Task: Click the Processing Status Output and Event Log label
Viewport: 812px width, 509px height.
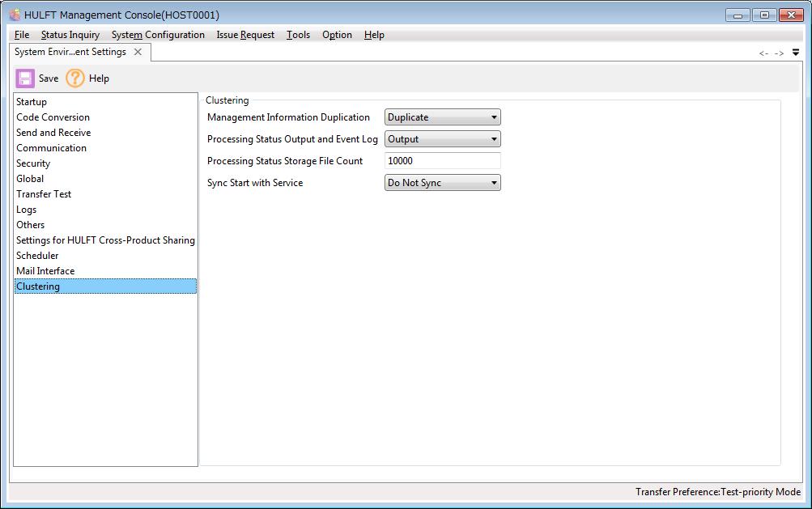Action: (x=292, y=138)
